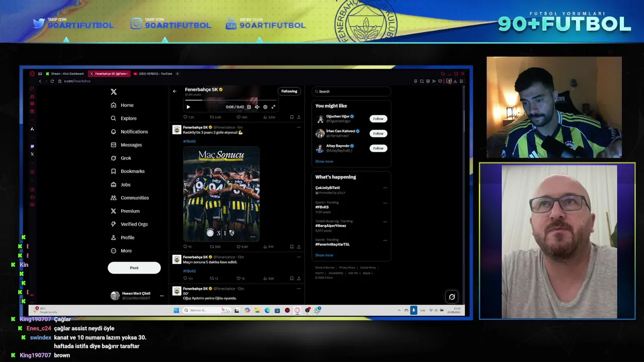
Task: Share the '5 dakika ilave edildi' post
Action: pyautogui.click(x=298, y=278)
